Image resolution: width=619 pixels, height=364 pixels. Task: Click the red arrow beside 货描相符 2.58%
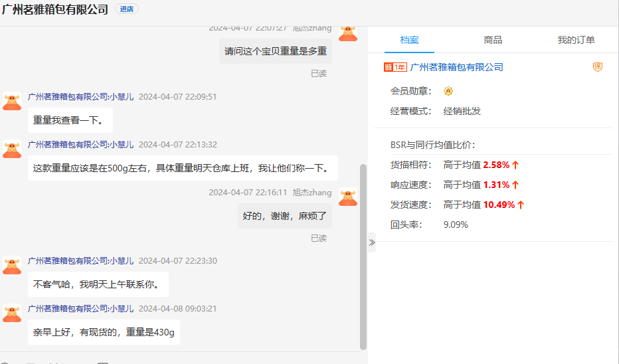(x=515, y=165)
